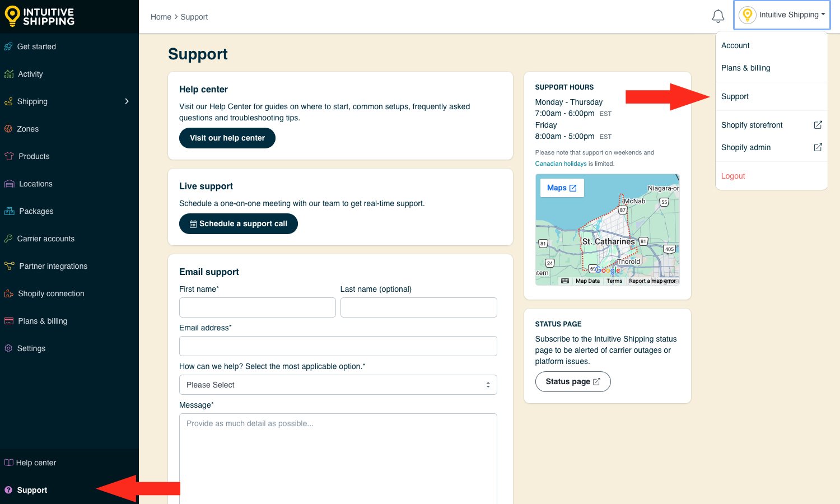Select Account from the account menu
This screenshot has width=840, height=504.
pos(735,45)
